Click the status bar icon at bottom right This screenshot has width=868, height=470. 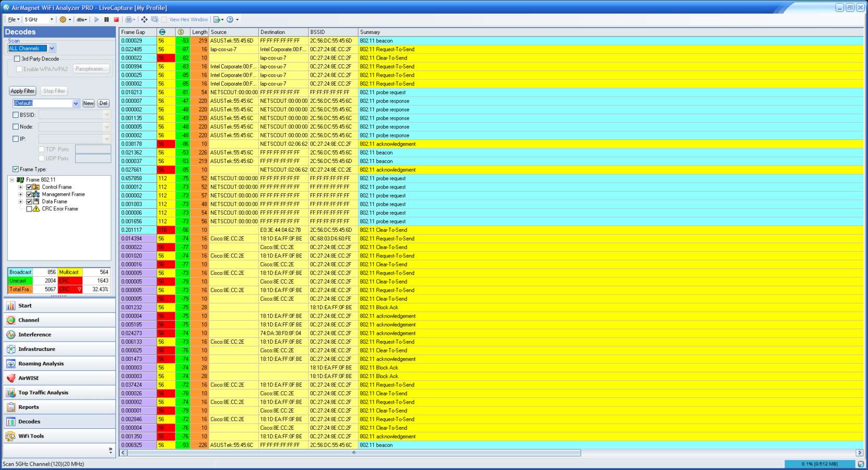[x=861, y=464]
